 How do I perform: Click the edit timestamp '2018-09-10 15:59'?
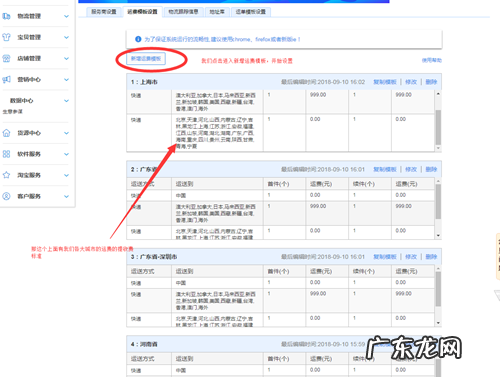coord(341,344)
